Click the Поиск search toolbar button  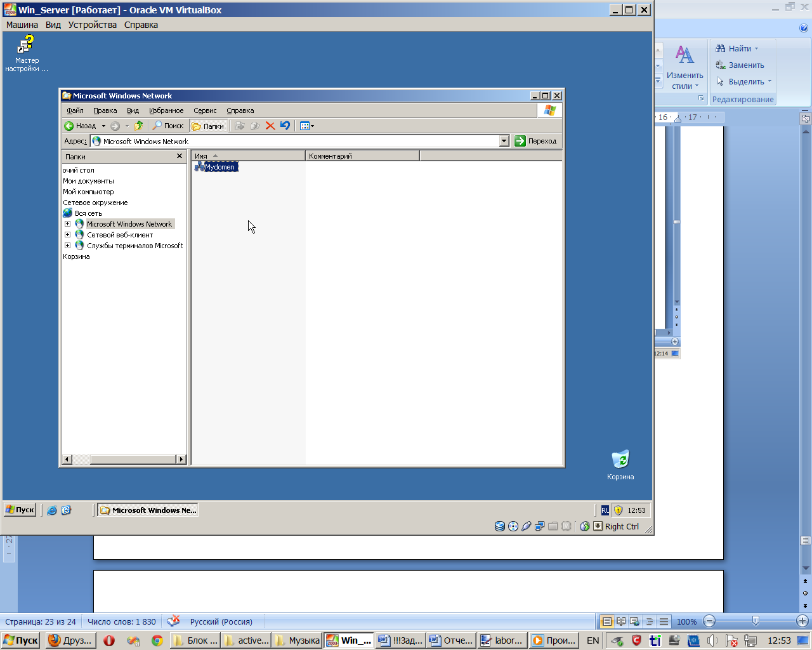(168, 126)
